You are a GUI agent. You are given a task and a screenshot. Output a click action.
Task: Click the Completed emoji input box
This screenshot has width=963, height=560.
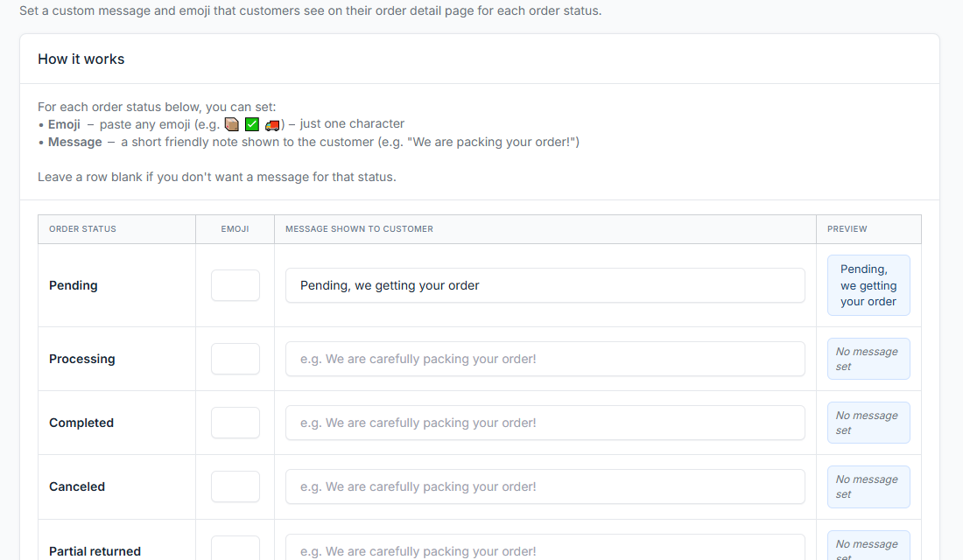[x=235, y=423]
